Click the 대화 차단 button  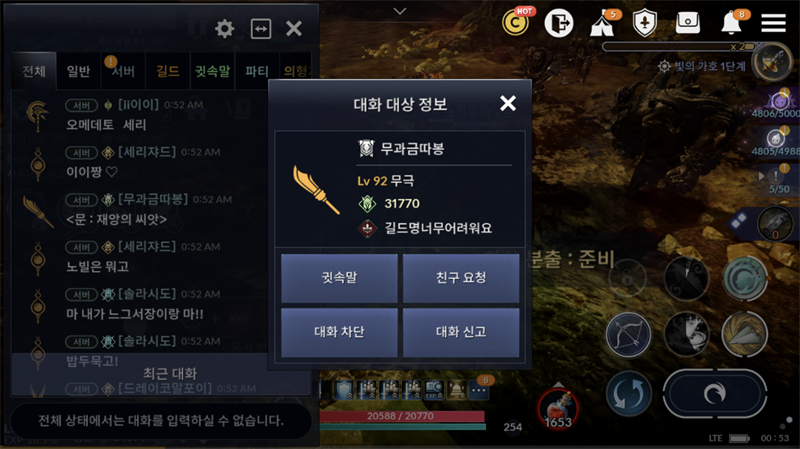339,332
